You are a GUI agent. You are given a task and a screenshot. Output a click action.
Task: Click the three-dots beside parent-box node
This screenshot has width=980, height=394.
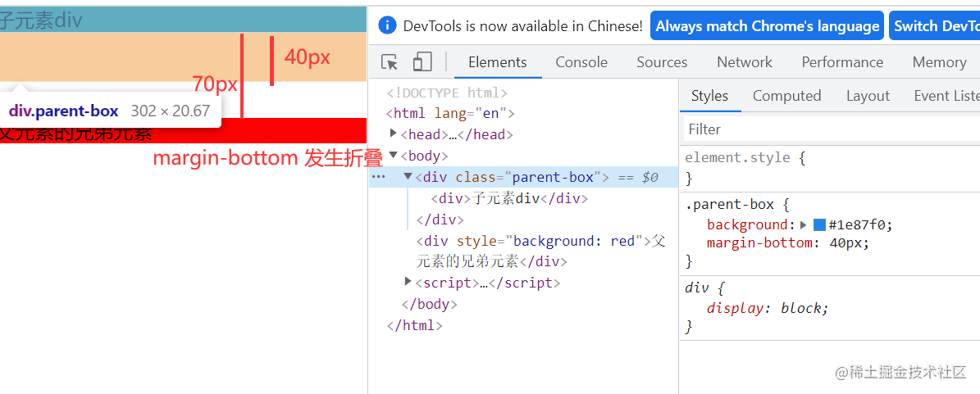(379, 177)
